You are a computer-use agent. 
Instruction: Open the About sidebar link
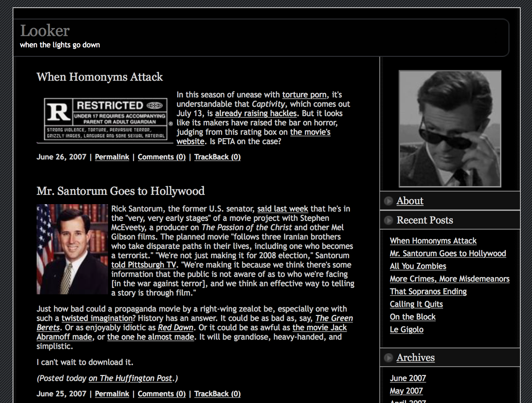(x=410, y=201)
